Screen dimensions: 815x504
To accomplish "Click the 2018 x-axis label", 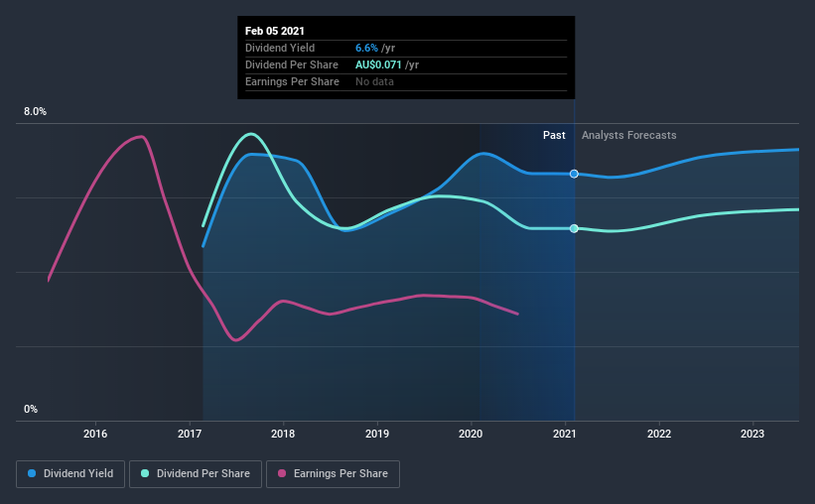I will pos(283,434).
